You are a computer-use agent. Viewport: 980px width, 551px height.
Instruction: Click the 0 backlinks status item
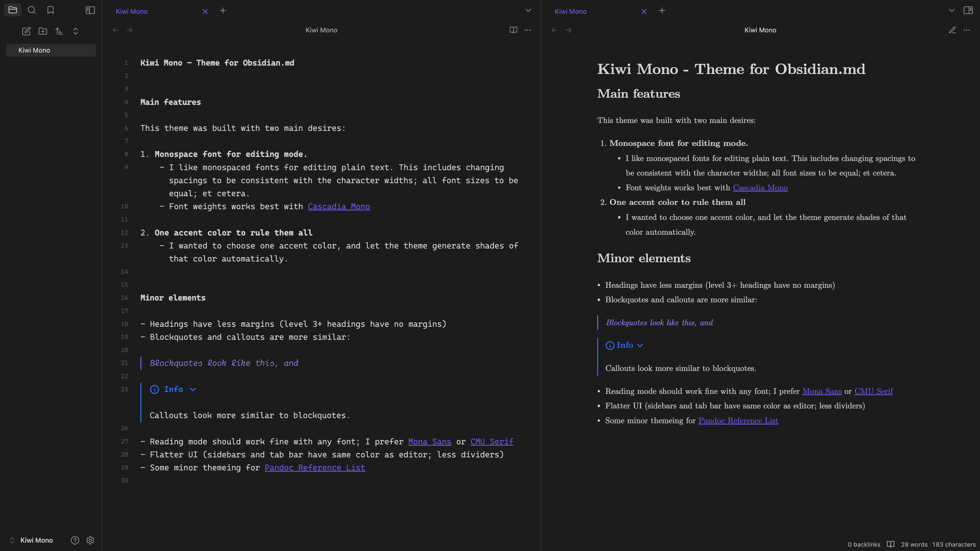point(864,545)
